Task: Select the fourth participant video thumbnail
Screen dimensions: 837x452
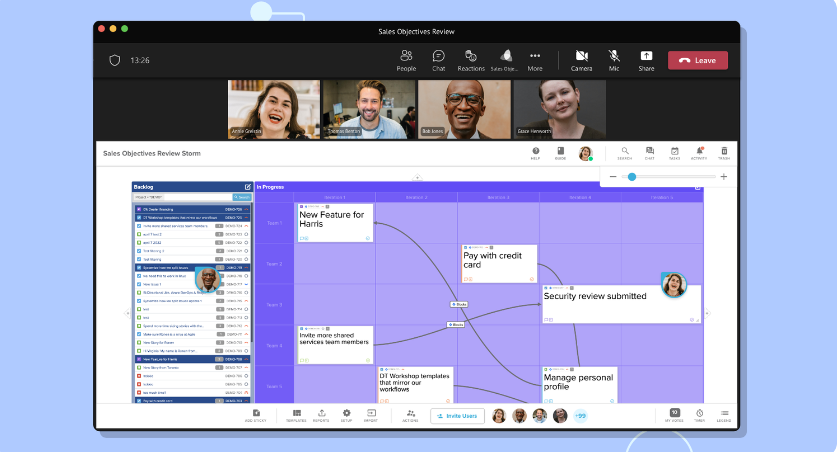Action: pyautogui.click(x=559, y=109)
